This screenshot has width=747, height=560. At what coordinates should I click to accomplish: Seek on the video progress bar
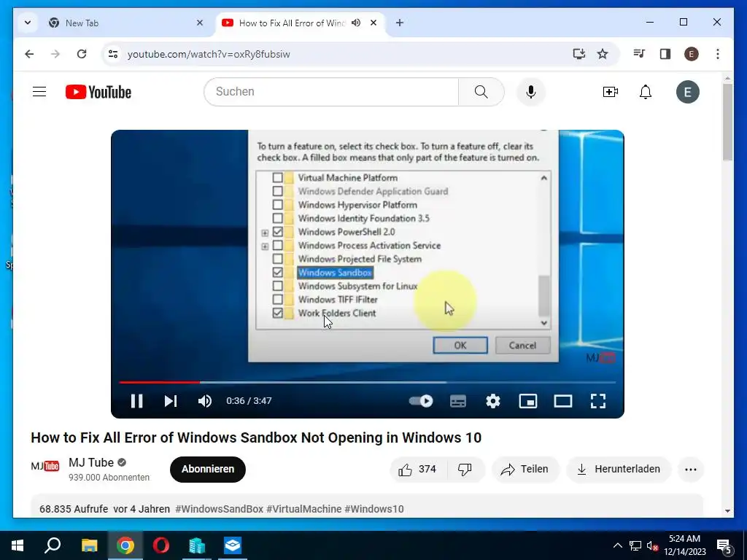[x=368, y=382]
